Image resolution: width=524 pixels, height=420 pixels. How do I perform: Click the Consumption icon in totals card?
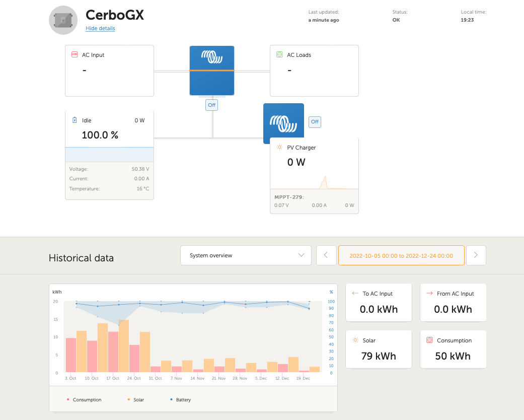pyautogui.click(x=429, y=340)
